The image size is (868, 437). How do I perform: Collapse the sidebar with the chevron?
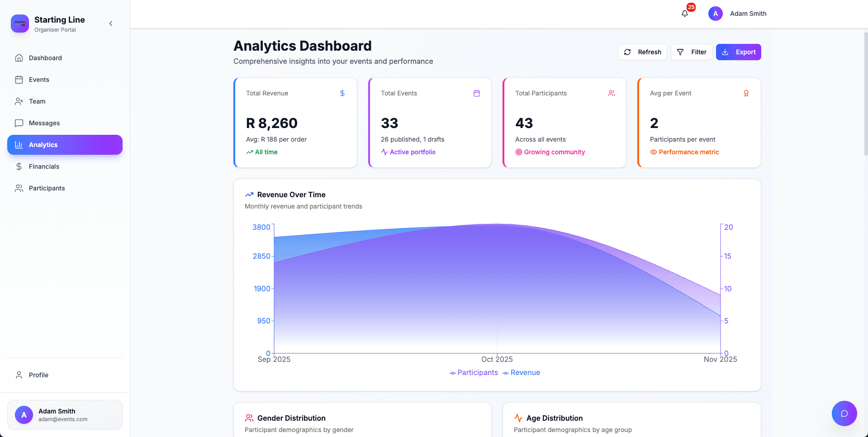pyautogui.click(x=111, y=23)
